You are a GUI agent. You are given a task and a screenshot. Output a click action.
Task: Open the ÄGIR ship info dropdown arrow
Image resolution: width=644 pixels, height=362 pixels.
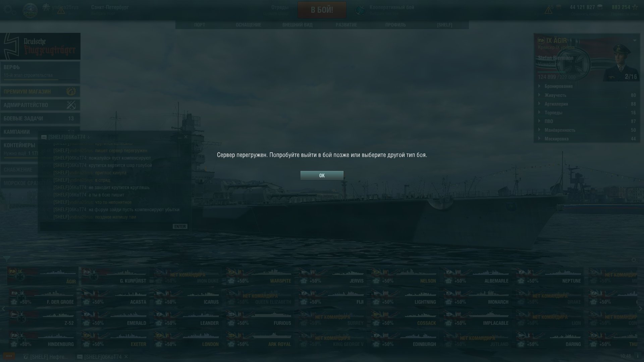pyautogui.click(x=635, y=41)
